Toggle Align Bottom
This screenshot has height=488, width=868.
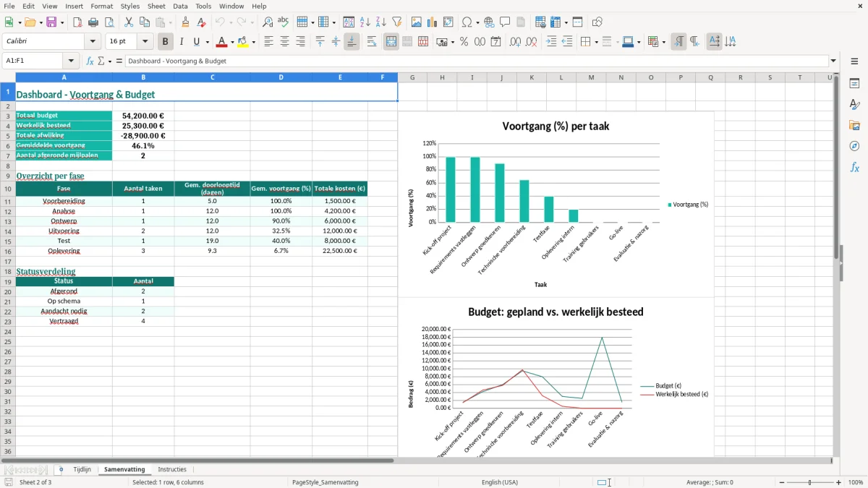(352, 42)
